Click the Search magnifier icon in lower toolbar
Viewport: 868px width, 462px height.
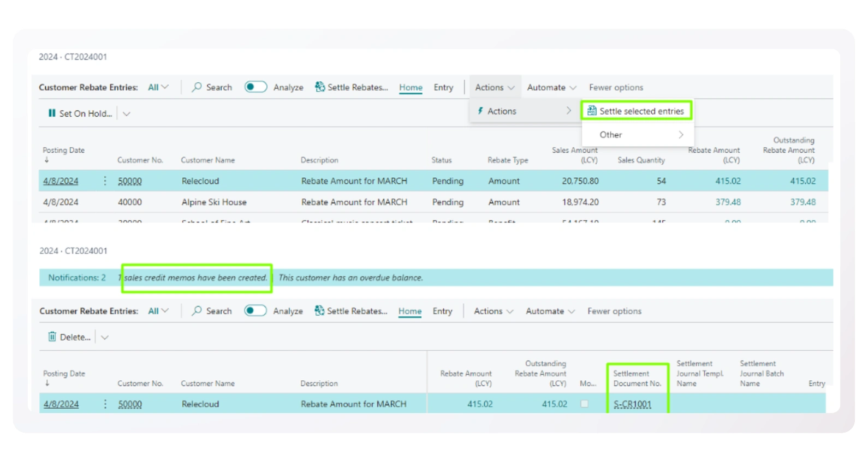click(x=197, y=311)
